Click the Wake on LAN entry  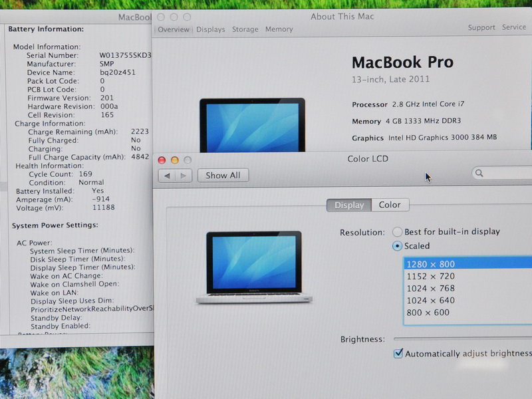click(55, 293)
